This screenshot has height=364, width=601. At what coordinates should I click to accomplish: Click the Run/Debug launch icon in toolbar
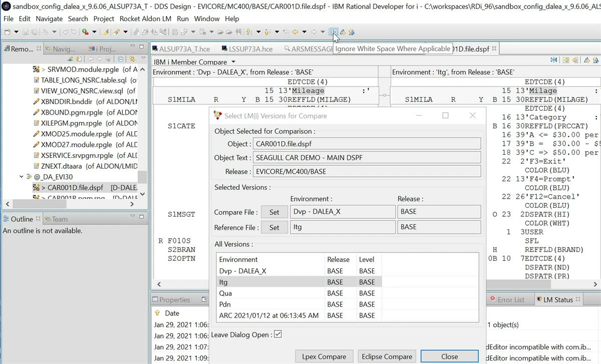click(86, 32)
